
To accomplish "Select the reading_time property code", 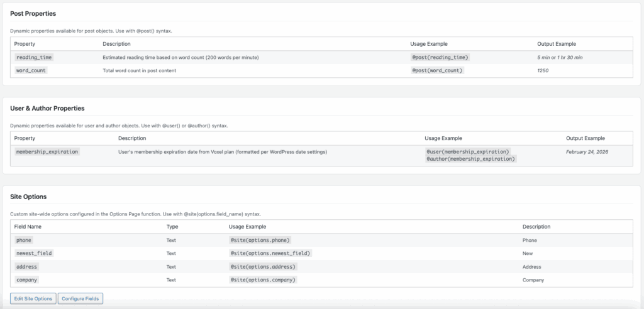I will click(x=34, y=57).
